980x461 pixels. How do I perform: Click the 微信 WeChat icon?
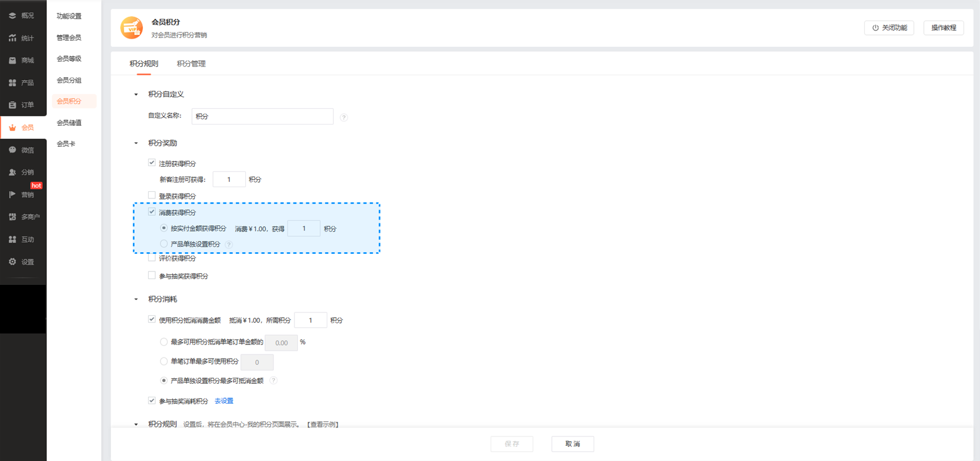tap(12, 150)
